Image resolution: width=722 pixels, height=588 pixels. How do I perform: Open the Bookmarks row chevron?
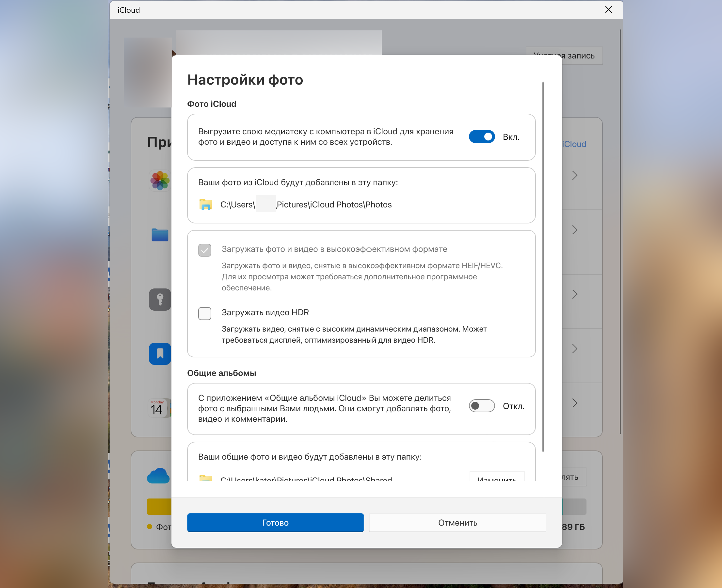[x=575, y=349]
